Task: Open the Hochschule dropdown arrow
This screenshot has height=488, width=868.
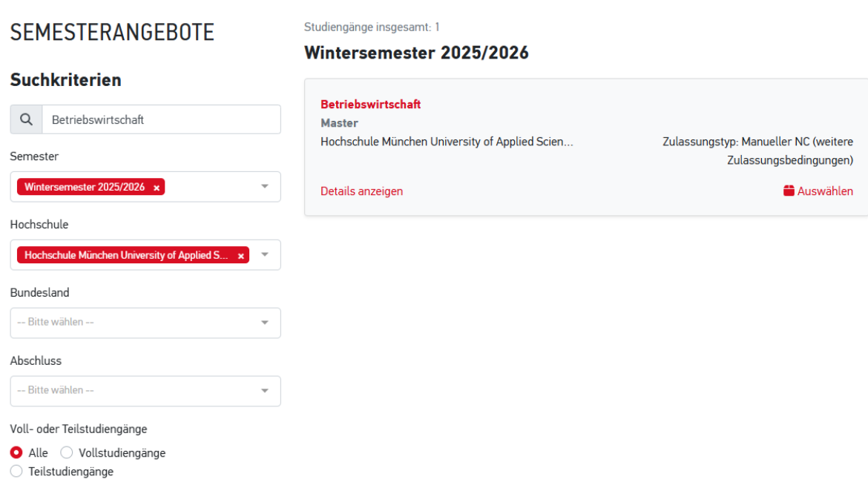Action: [x=265, y=254]
